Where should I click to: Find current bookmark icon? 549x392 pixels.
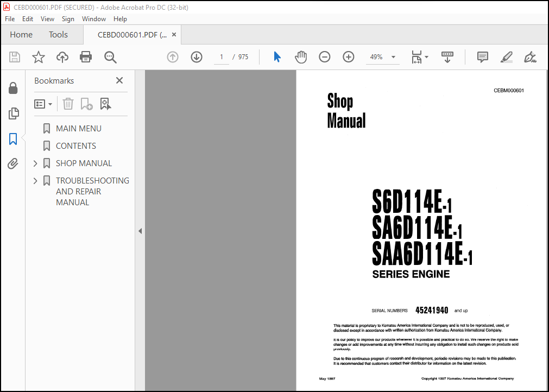(x=105, y=104)
